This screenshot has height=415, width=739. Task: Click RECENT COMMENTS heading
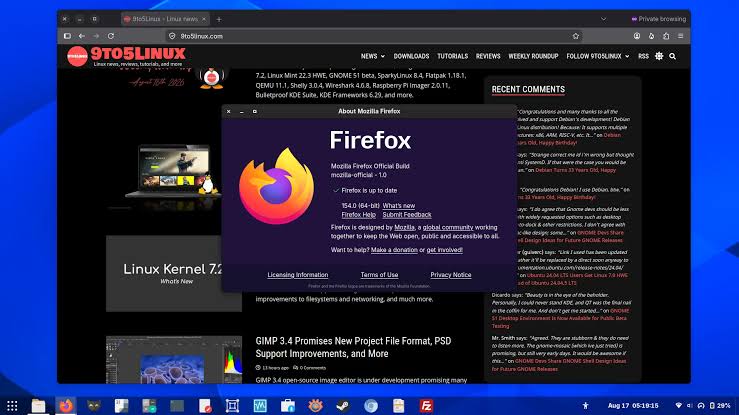[x=528, y=90]
